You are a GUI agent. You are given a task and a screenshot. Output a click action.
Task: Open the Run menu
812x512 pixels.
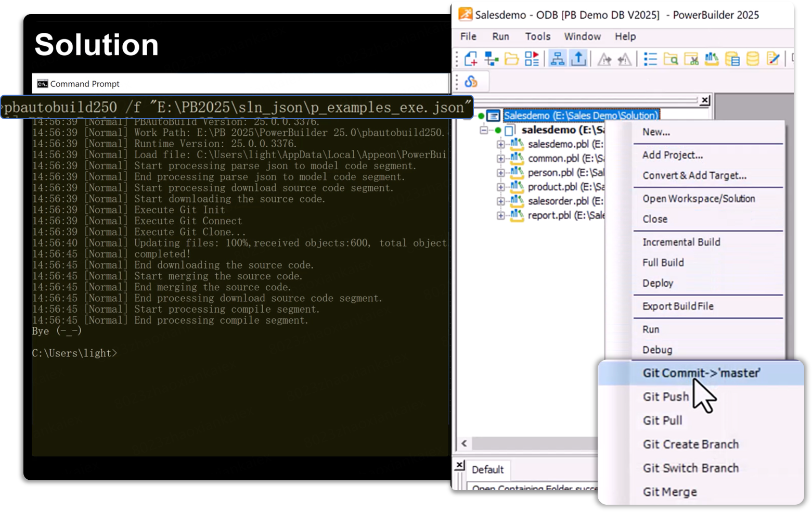(500, 36)
